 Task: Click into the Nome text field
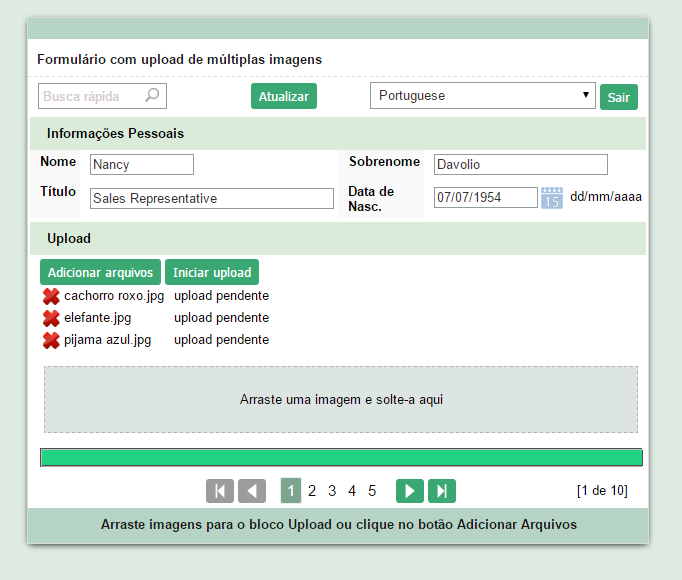point(141,165)
